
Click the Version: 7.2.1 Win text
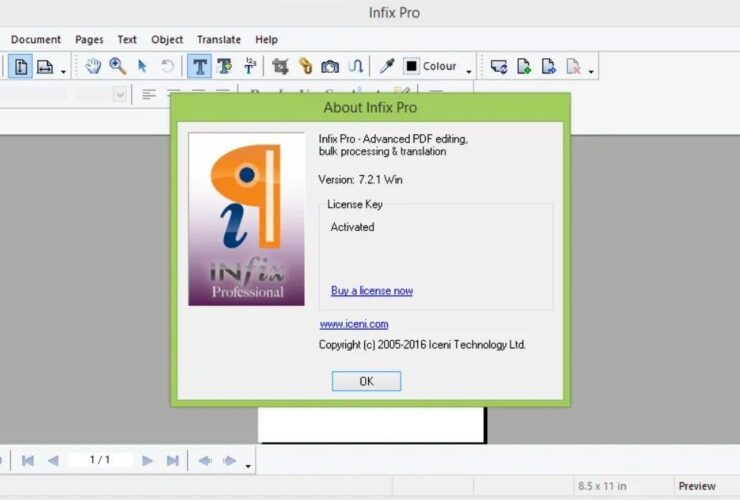(361, 180)
